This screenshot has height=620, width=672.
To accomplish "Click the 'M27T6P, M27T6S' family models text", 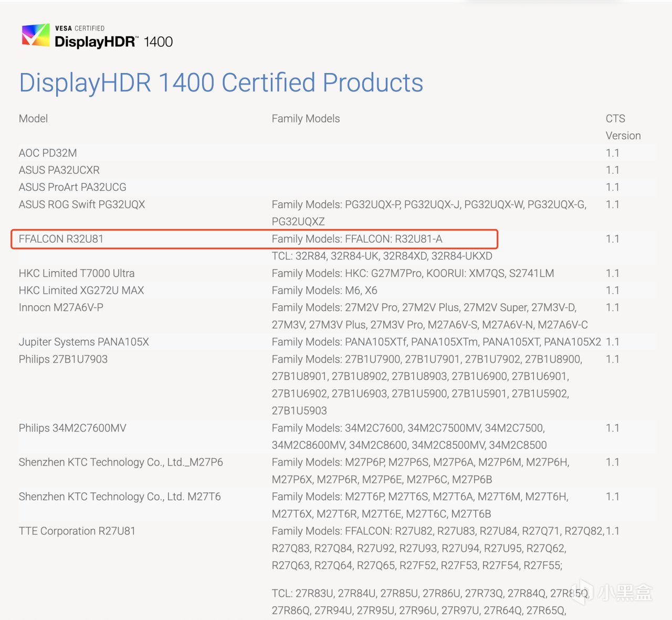I will pyautogui.click(x=420, y=505).
